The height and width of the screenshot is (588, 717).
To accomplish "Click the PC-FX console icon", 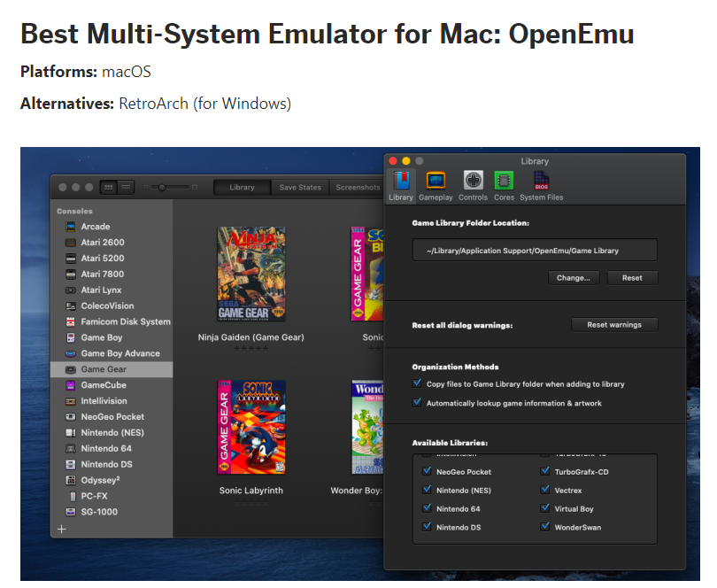I will (73, 496).
